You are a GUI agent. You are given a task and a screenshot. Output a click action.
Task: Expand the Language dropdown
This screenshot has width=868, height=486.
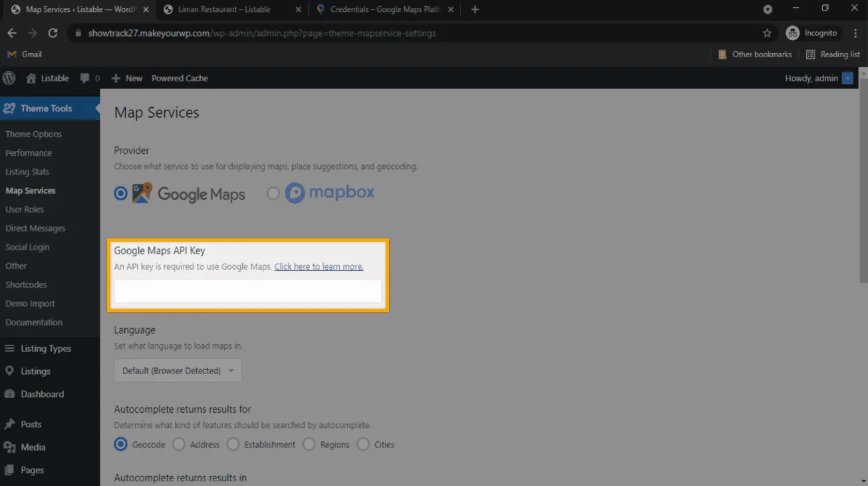(178, 370)
